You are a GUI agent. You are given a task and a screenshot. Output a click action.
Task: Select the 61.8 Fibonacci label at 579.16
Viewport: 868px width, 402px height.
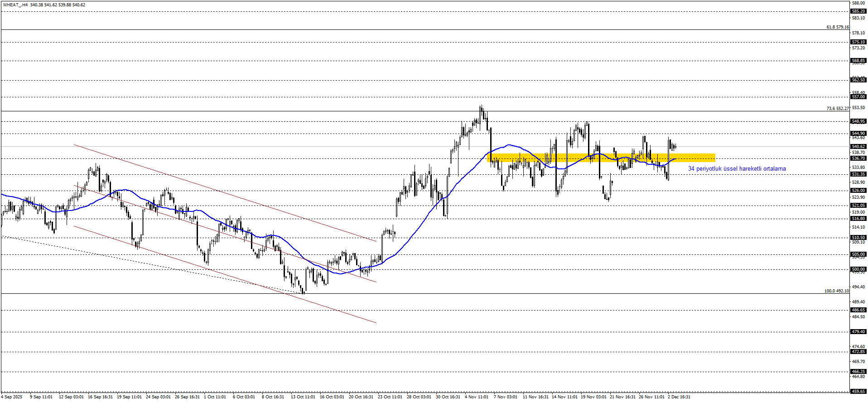click(837, 27)
